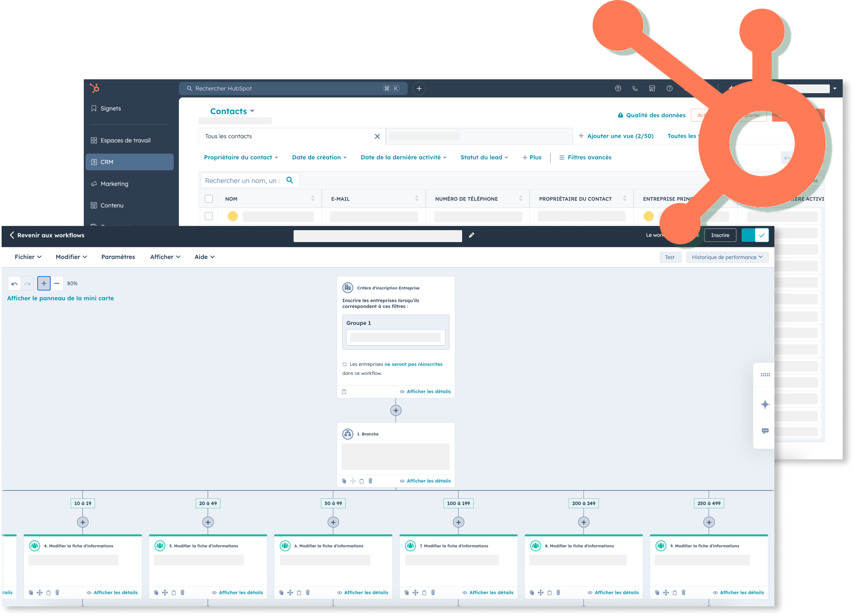Zoom out of the workflow canvas
The image size is (854, 616).
point(57,284)
